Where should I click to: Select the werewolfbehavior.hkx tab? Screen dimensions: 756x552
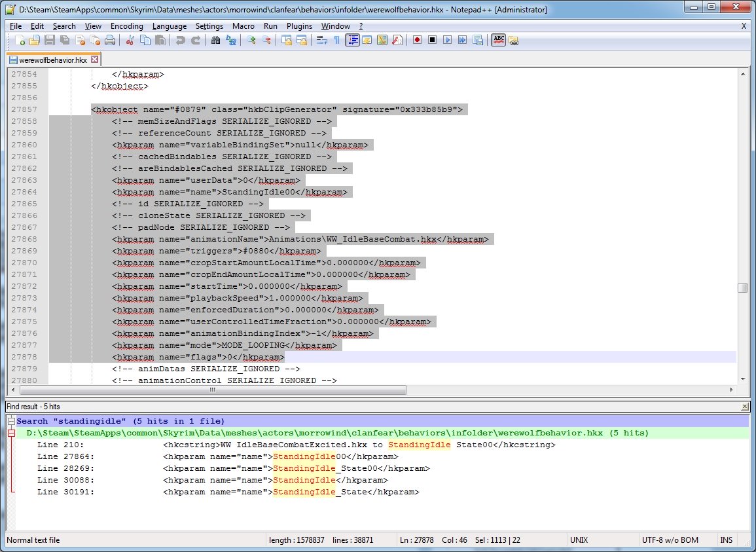tap(53, 60)
